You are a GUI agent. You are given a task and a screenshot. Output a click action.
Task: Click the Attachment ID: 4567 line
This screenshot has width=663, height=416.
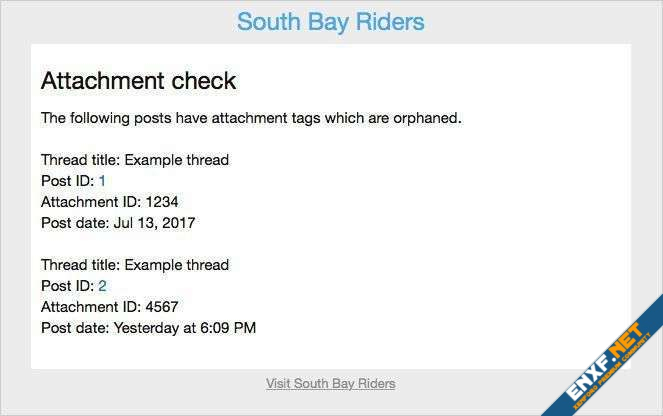(x=109, y=307)
